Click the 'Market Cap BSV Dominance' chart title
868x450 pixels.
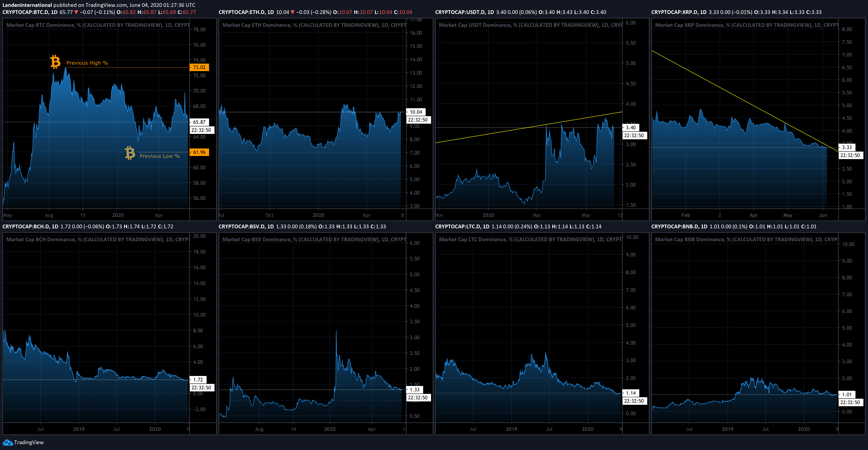point(314,239)
